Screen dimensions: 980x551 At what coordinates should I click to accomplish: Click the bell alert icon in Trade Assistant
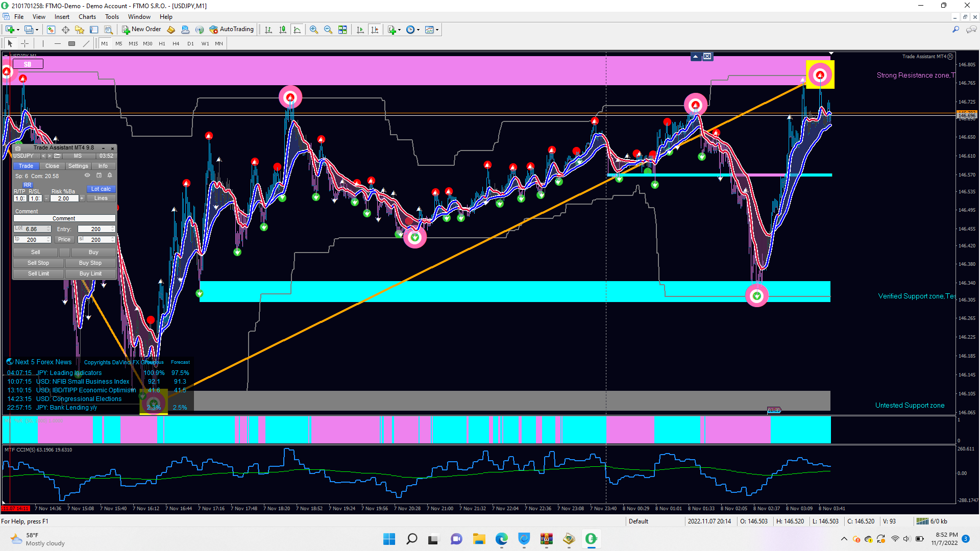point(110,176)
